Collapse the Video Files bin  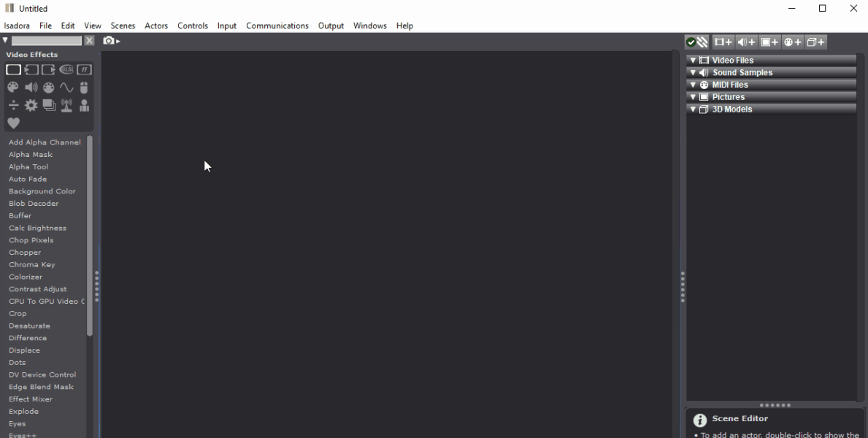[x=693, y=61]
